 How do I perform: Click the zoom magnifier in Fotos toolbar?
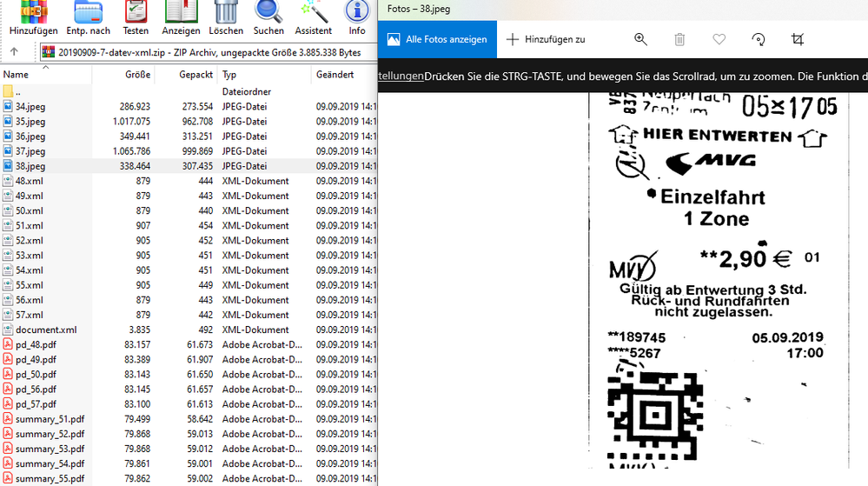click(640, 39)
